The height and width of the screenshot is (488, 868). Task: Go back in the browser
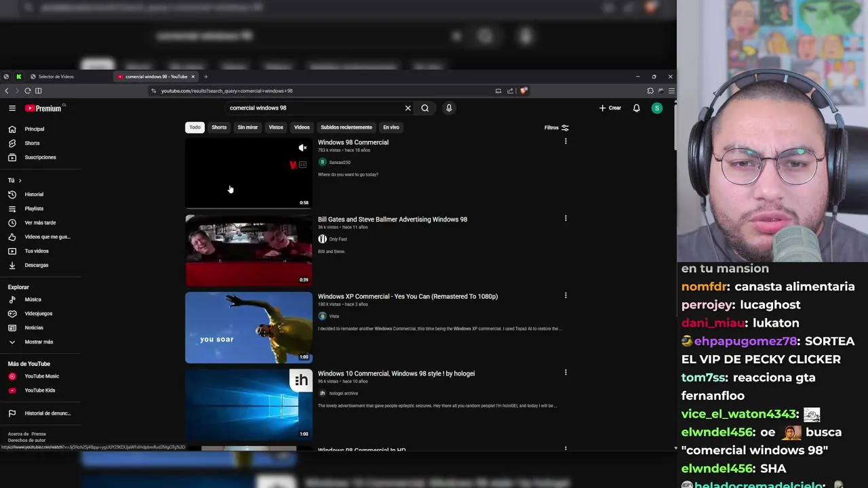click(7, 91)
